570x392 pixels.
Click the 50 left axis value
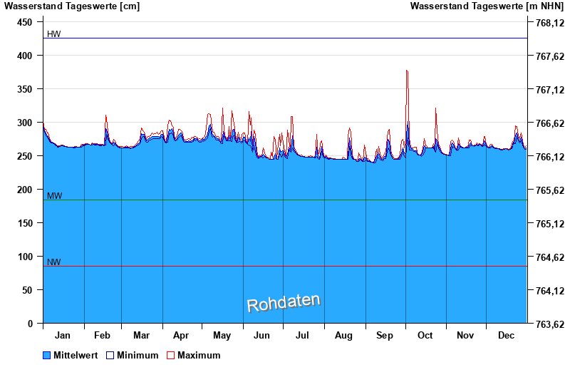27,290
